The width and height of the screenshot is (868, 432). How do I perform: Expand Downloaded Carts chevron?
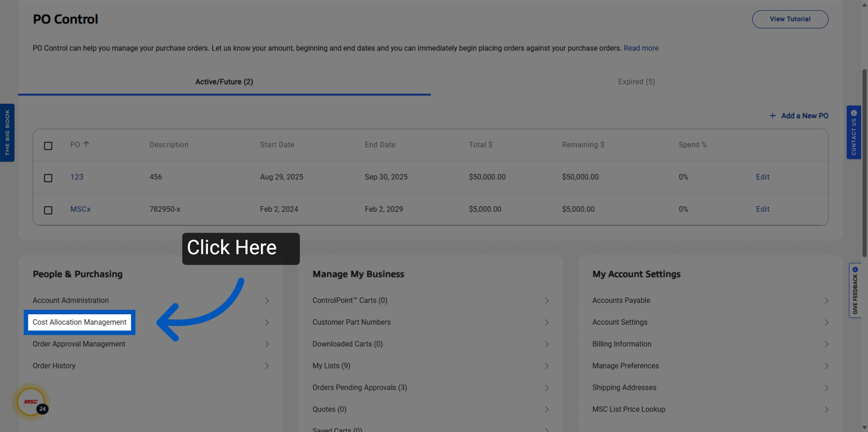547,344
